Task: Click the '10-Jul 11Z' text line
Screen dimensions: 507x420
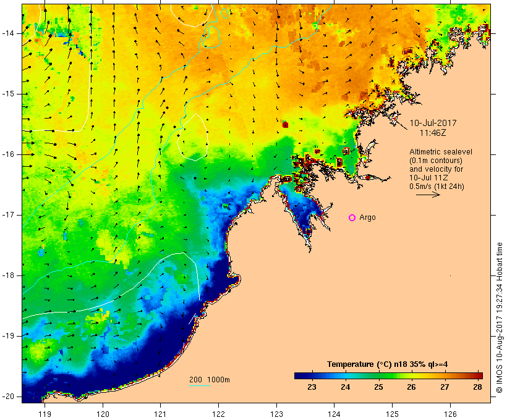Action: click(428, 178)
